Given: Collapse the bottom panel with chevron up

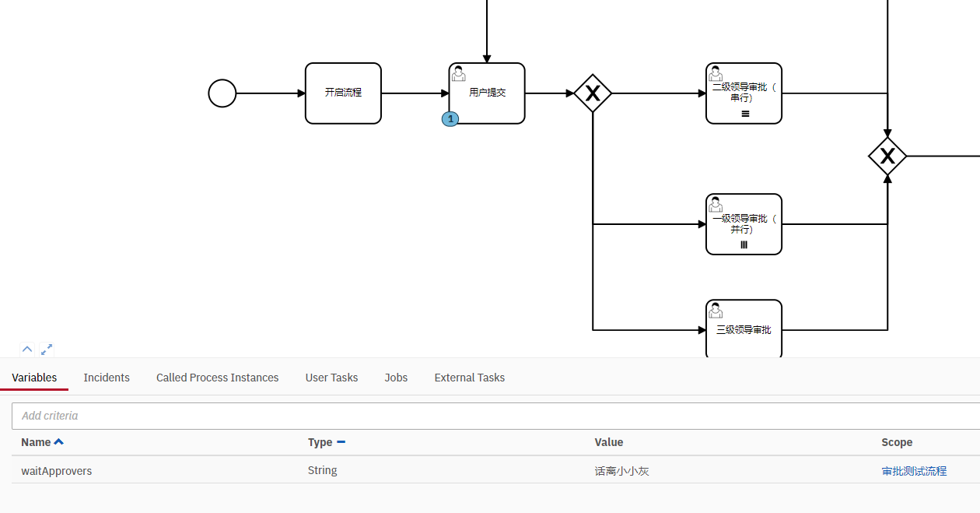Looking at the screenshot, I should (27, 350).
